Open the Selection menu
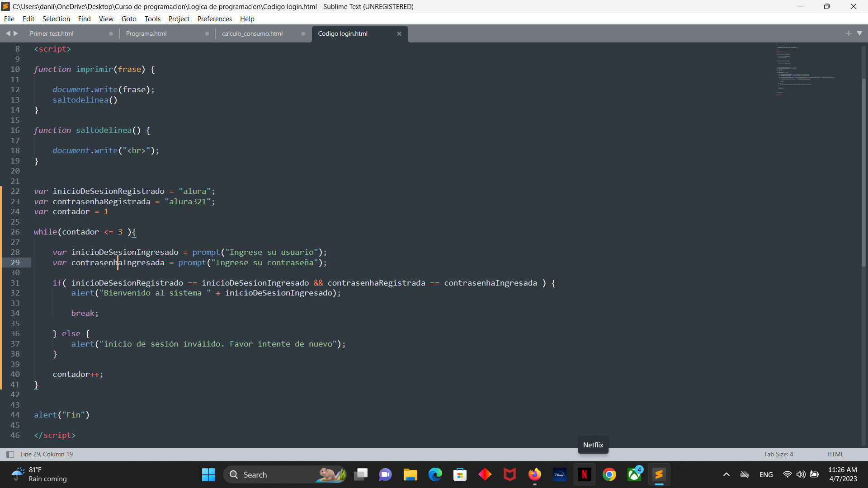Screen dimensions: 868x488 coord(56,19)
